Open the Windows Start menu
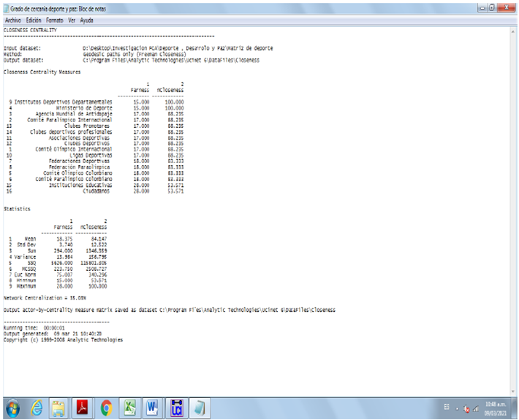The width and height of the screenshot is (519, 420). pyautogui.click(x=15, y=406)
